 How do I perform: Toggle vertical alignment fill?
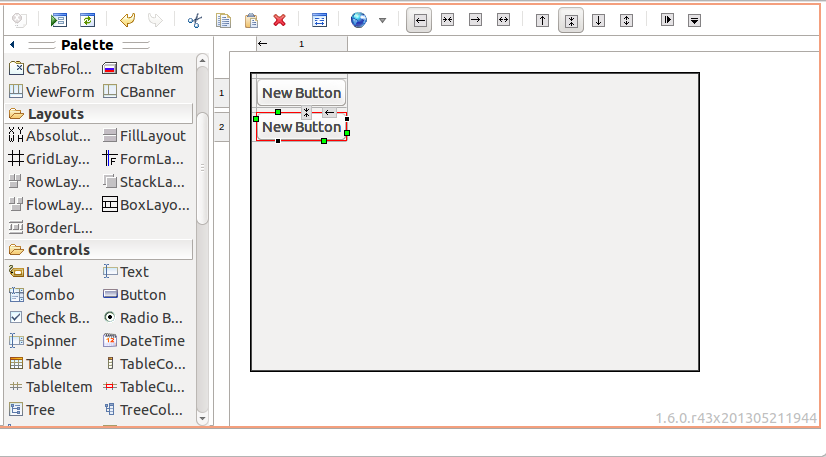click(626, 21)
